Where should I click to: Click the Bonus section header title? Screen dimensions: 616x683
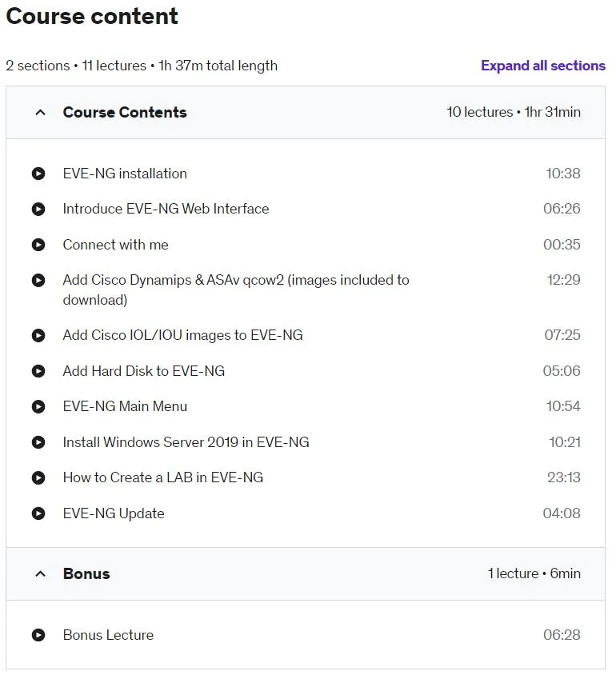coord(86,573)
